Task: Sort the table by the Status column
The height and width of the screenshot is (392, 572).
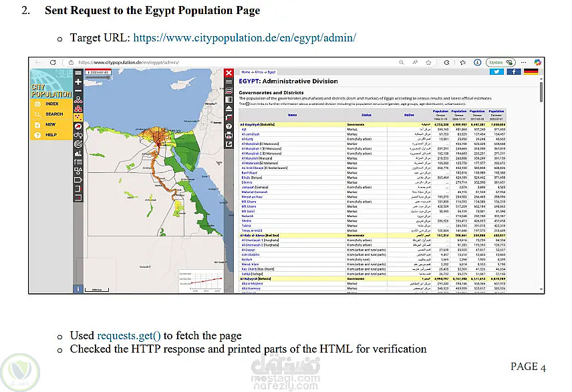Action: pos(366,115)
